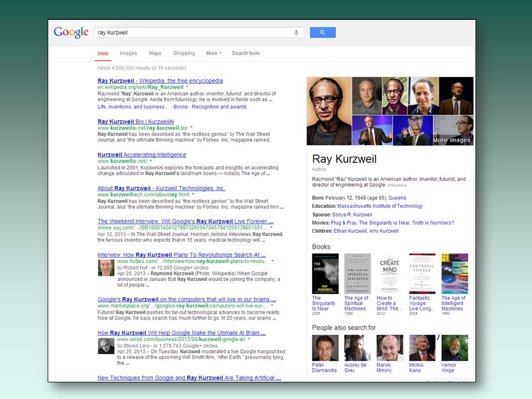The height and width of the screenshot is (399, 532).
Task: Click the Peter Diamandis name link
Action: [324, 367]
